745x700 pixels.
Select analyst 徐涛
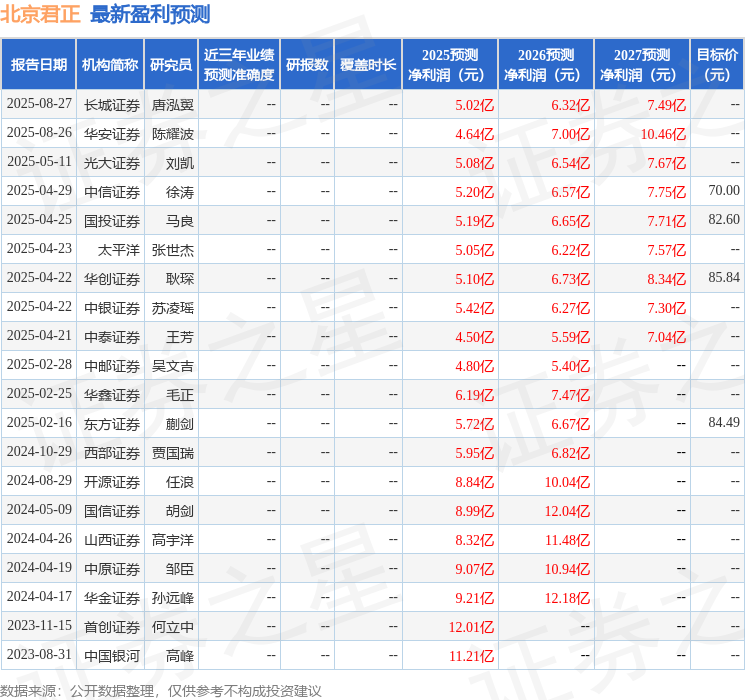[x=180, y=192]
